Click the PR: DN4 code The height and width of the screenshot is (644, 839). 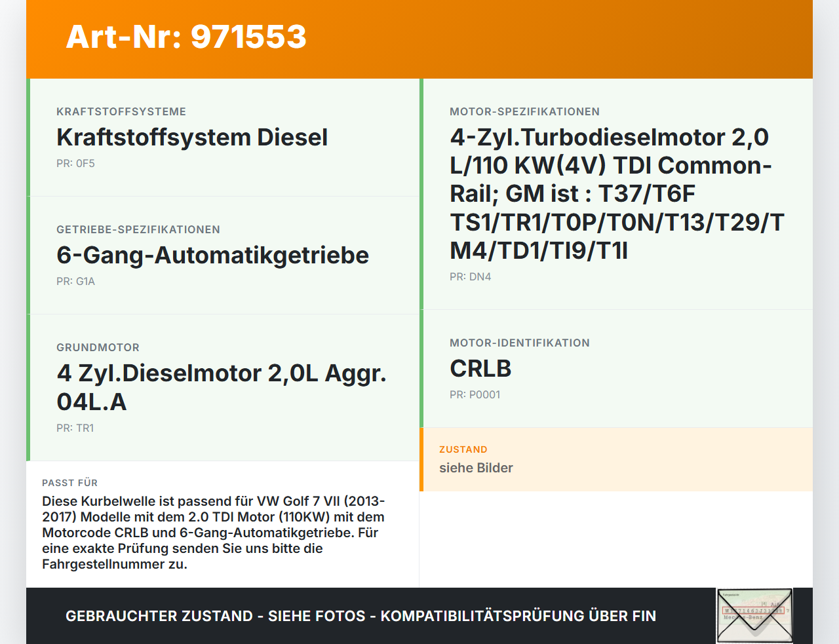pyautogui.click(x=470, y=277)
